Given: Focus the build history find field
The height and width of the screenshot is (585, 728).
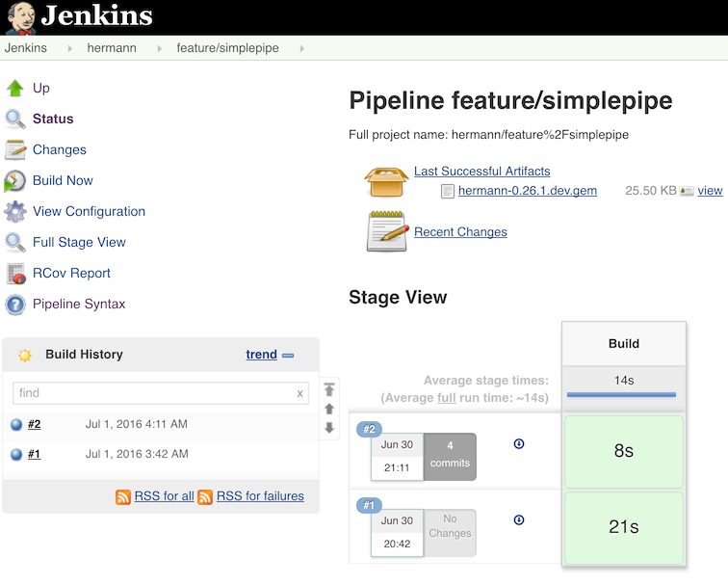Looking at the screenshot, I should pyautogui.click(x=152, y=393).
